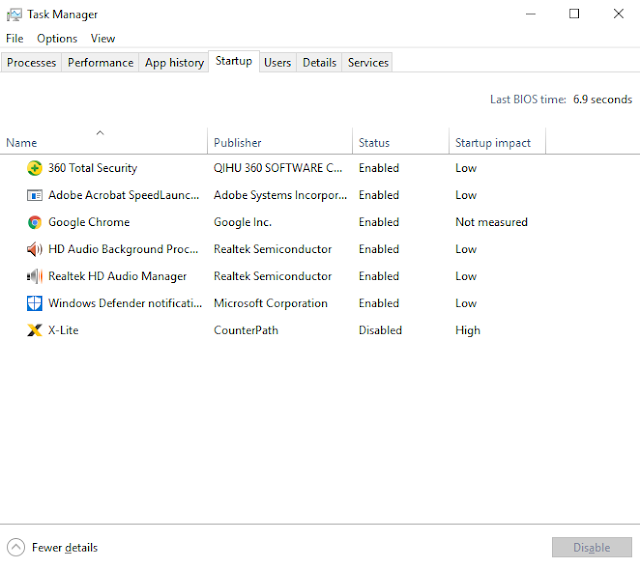Image resolution: width=640 pixels, height=569 pixels.
Task: Click the Microsoft Corporation publisher cell
Action: pyautogui.click(x=271, y=303)
